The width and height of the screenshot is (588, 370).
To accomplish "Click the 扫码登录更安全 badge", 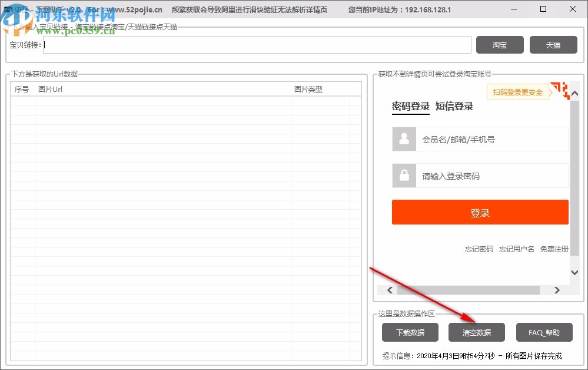I will pyautogui.click(x=519, y=92).
